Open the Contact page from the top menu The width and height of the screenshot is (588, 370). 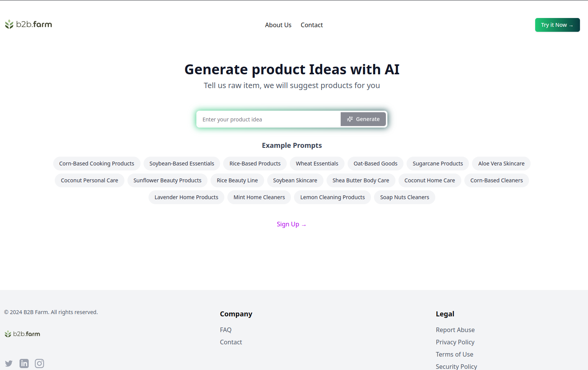(312, 25)
